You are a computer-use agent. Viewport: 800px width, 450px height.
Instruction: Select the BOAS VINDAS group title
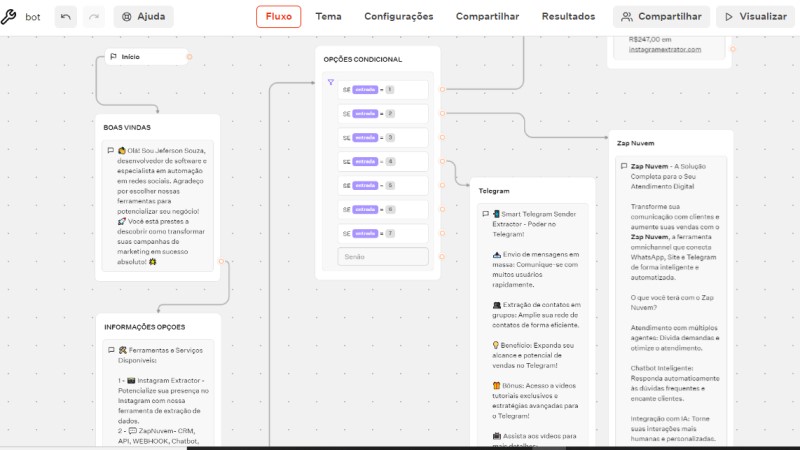click(x=127, y=128)
